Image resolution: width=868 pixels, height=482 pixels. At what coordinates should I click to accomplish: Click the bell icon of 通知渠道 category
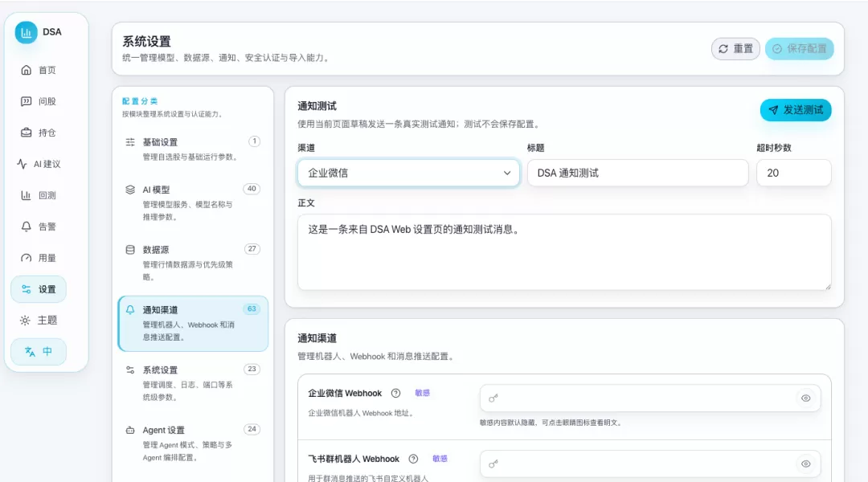(130, 309)
